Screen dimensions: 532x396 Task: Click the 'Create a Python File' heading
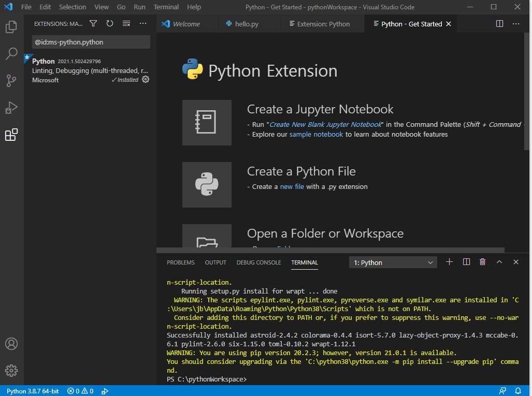coord(301,171)
